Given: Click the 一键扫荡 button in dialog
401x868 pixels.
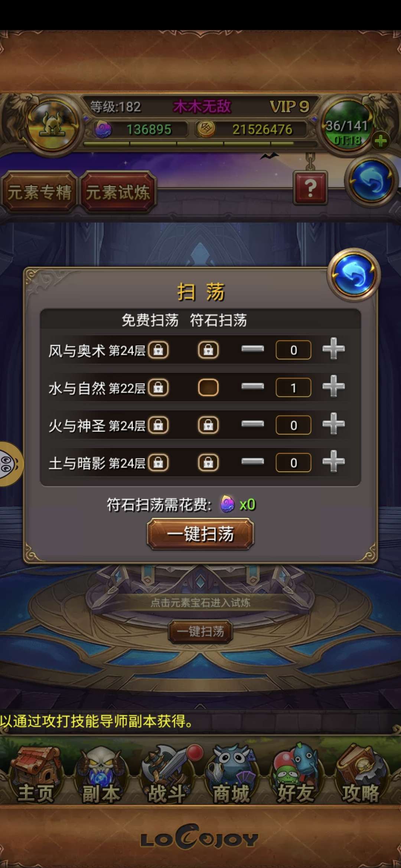Looking at the screenshot, I should coord(200,534).
